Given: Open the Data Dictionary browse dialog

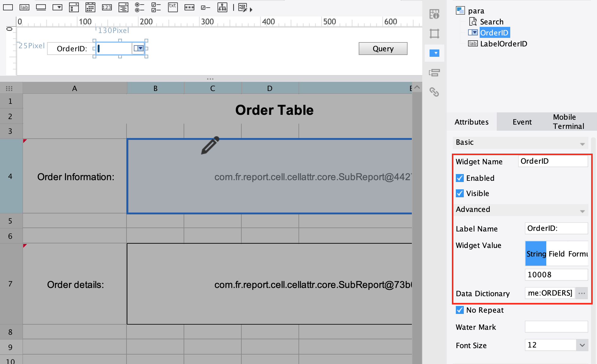Looking at the screenshot, I should coord(582,293).
